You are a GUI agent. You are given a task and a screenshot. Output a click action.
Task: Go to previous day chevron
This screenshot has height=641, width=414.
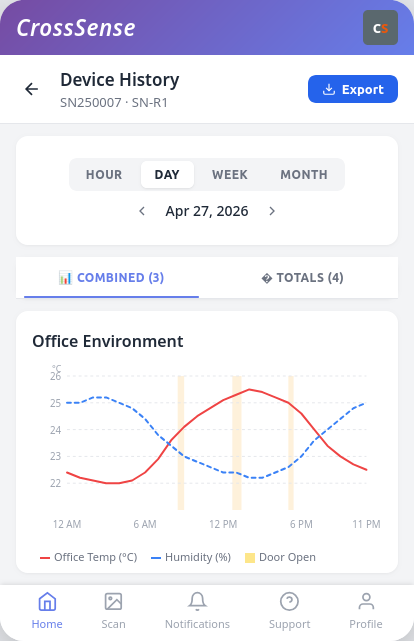tap(142, 211)
